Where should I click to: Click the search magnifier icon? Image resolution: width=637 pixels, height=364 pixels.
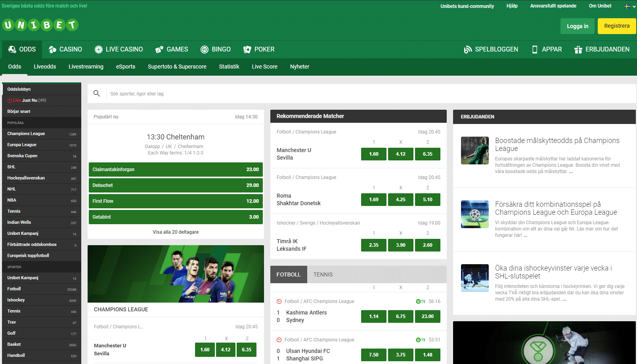[97, 93]
